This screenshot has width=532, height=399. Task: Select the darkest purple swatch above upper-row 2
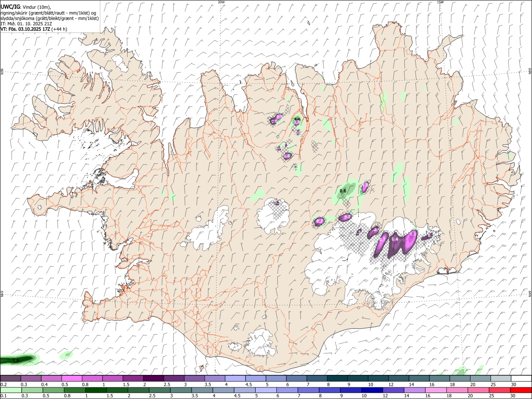click(153, 378)
